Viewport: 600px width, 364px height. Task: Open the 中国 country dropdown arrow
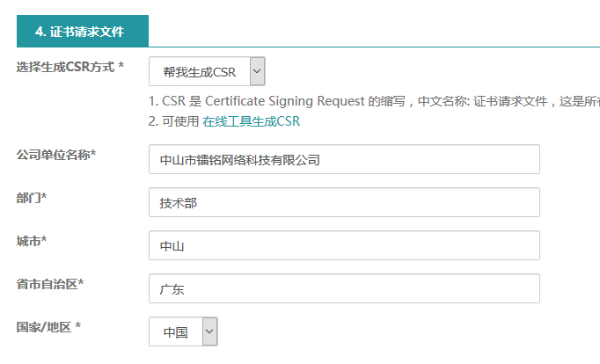coord(209,331)
